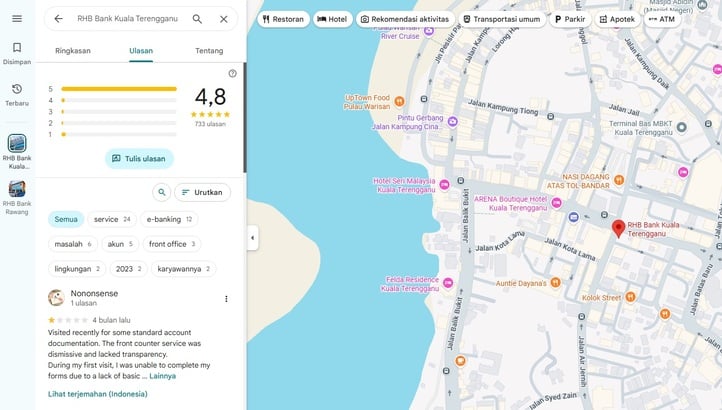Open the Terbaru recent history
This screenshot has height=410, width=722.
pyautogui.click(x=17, y=95)
